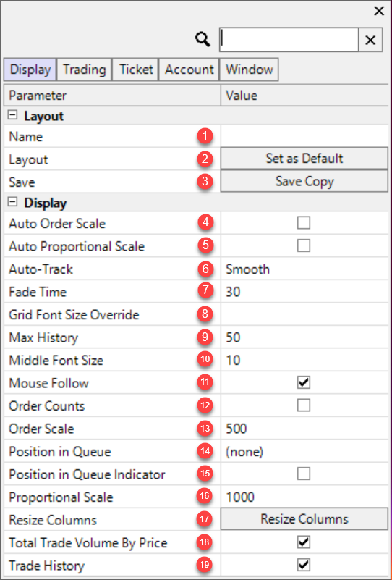Disable the Mouse Follow checkbox
The height and width of the screenshot is (580, 392).
tap(304, 383)
